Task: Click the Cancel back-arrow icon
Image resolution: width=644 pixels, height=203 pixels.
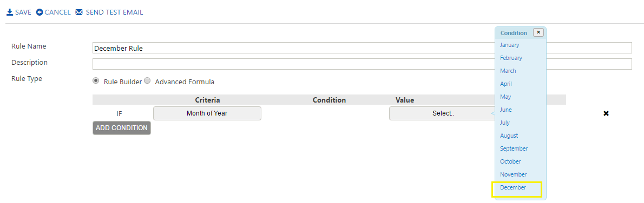Action: pos(40,12)
